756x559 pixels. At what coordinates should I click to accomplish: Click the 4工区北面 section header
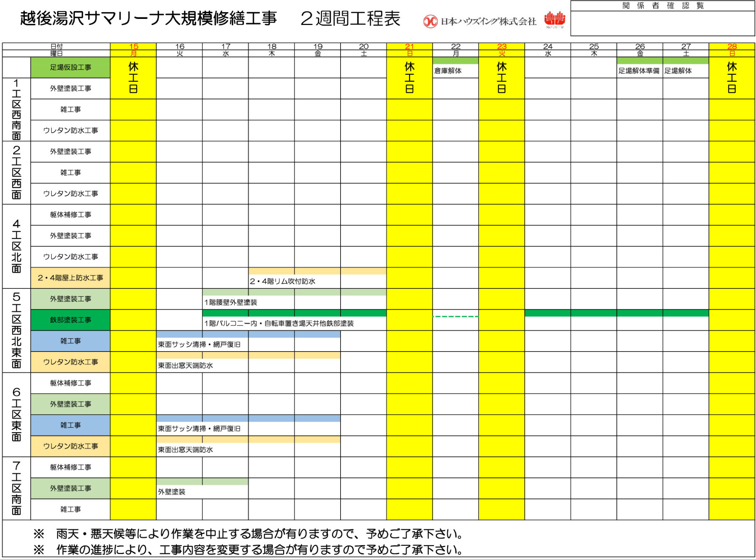pyautogui.click(x=16, y=246)
